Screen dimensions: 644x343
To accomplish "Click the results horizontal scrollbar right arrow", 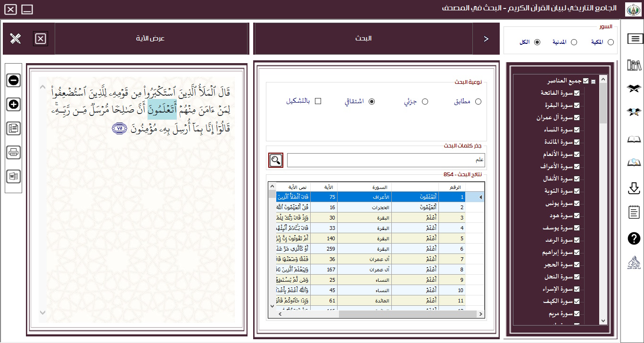I will tap(481, 314).
